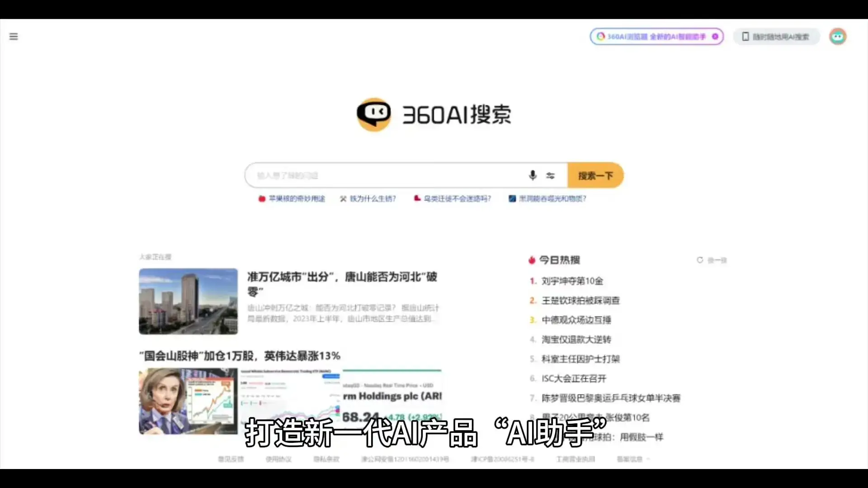Dismiss the 360AI浏览器 promo banner
The width and height of the screenshot is (868, 488).
715,37
